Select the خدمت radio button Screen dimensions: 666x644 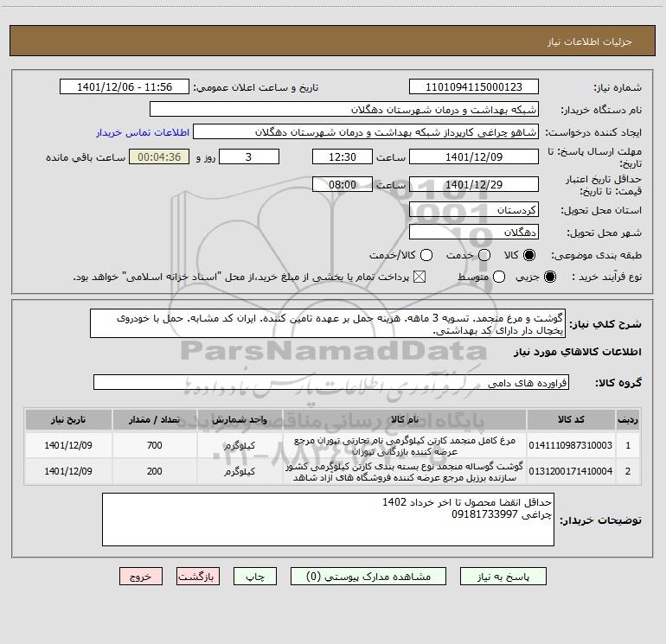click(x=484, y=255)
